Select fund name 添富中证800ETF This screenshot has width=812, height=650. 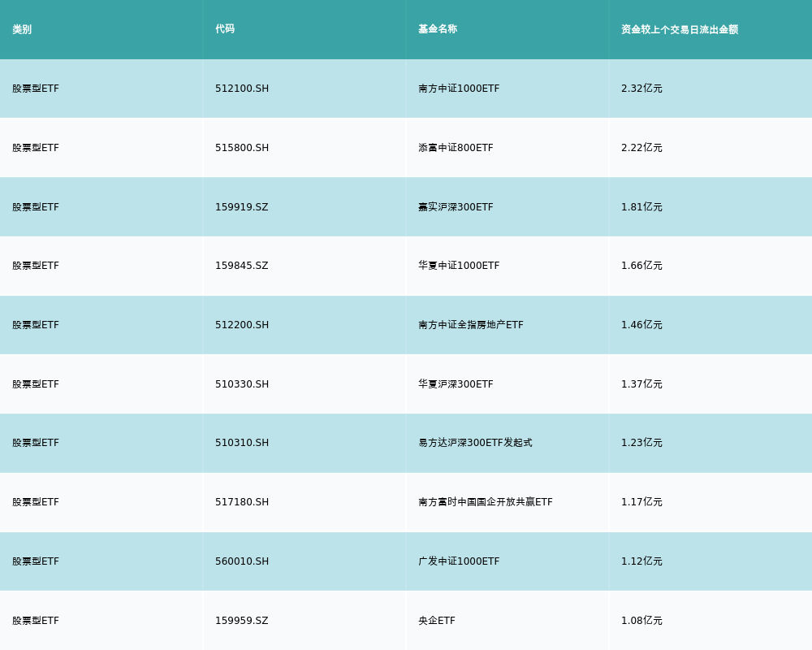click(x=456, y=148)
